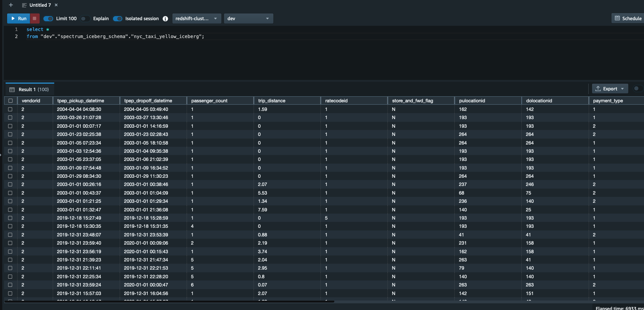Click the 'select *' line in the editor
This screenshot has height=310, width=644.
(x=38, y=29)
